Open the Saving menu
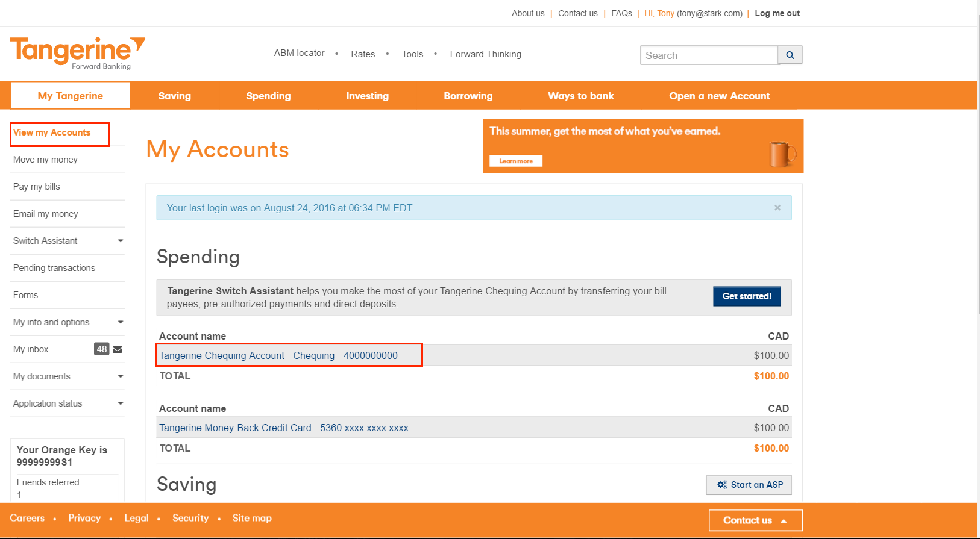Screen dimensions: 980x539 click(175, 96)
